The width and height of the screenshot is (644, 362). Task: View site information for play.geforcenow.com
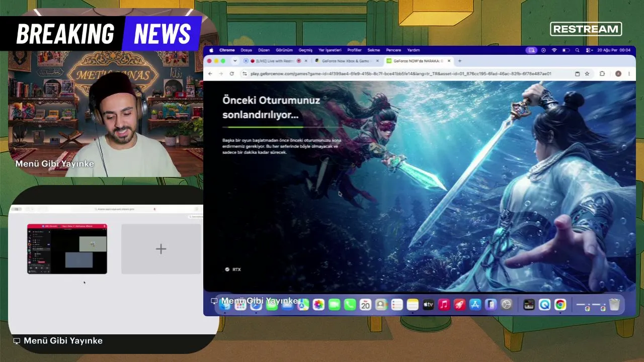click(x=245, y=73)
